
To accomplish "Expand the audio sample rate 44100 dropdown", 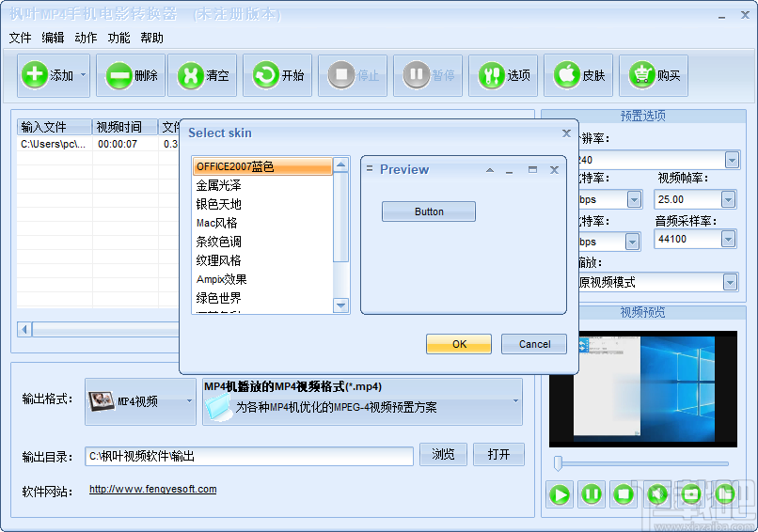I will tap(728, 239).
